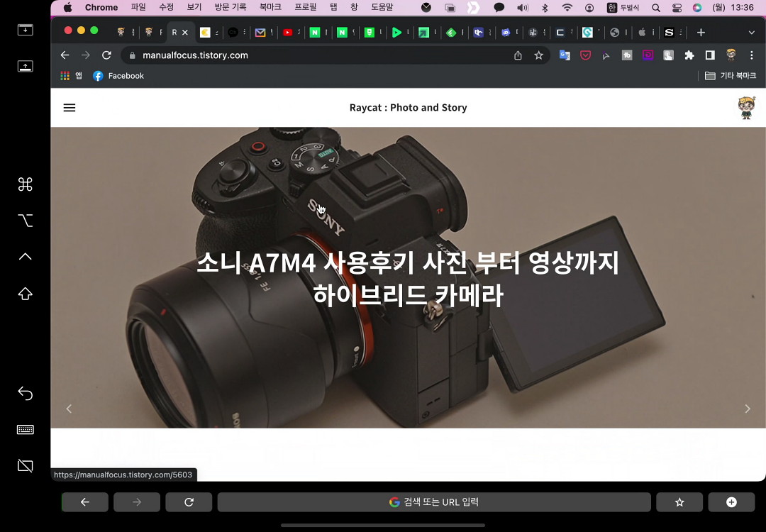Open the 보기 menu
The image size is (766, 532).
(194, 7)
